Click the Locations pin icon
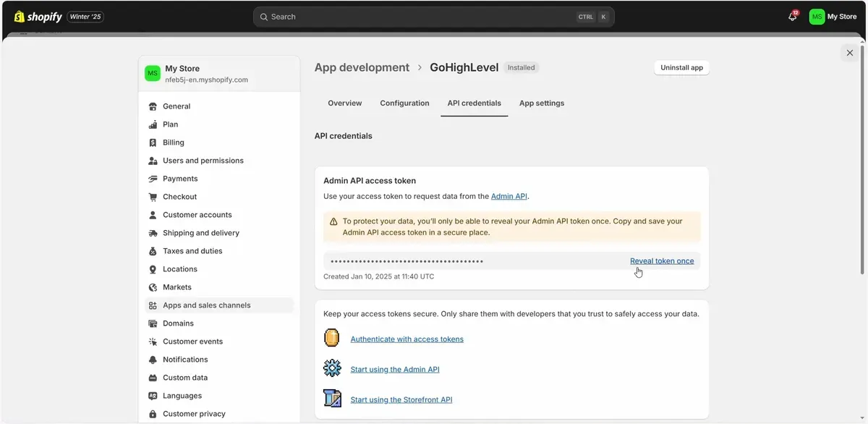This screenshot has height=424, width=868. [x=153, y=269]
